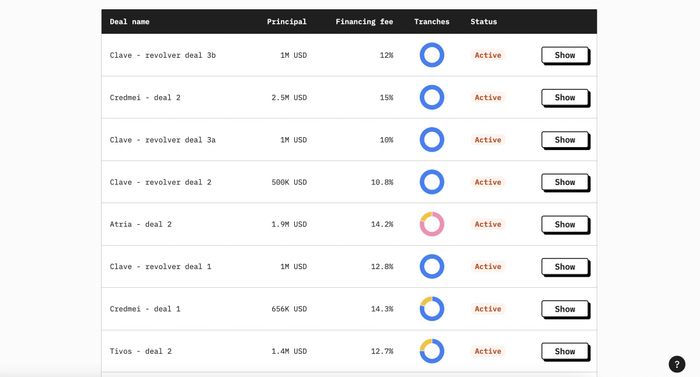Sort by Principal column header
The height and width of the screenshot is (377, 700).
point(287,21)
